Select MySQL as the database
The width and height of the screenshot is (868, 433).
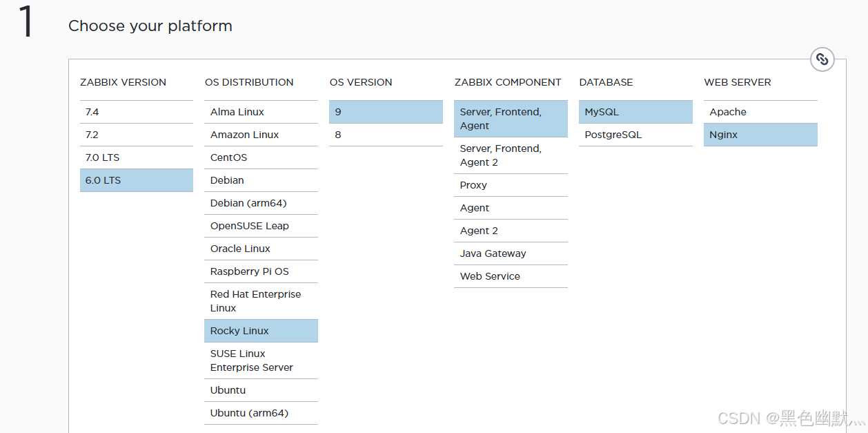coord(636,112)
